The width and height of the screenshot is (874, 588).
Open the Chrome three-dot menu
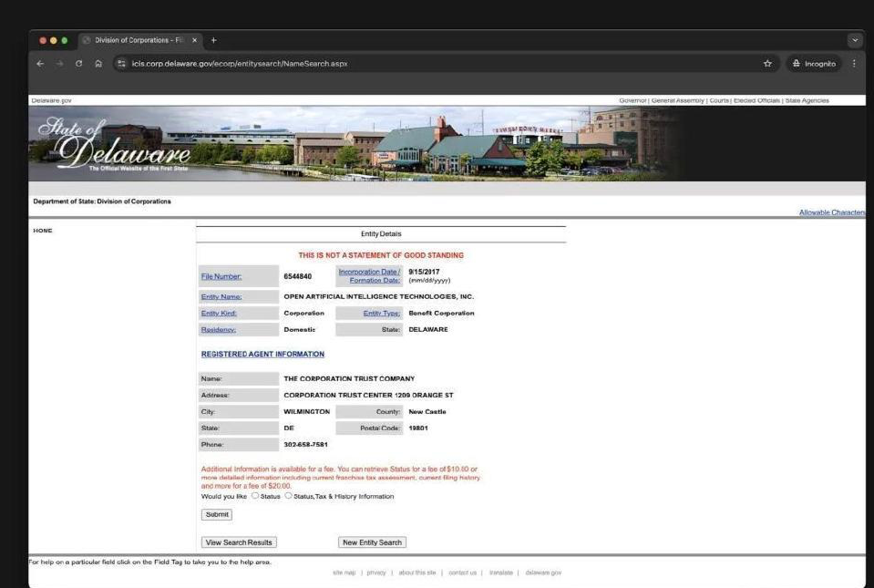coord(854,64)
